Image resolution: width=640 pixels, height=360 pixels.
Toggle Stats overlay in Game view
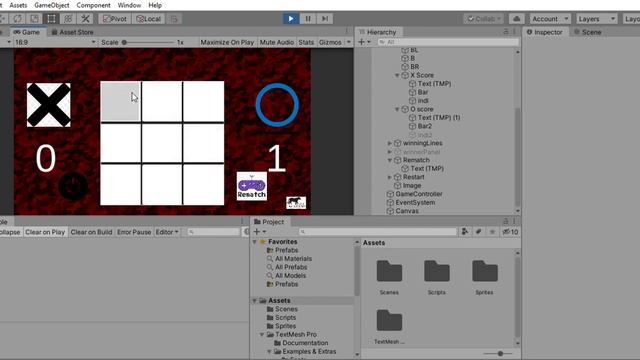(x=306, y=42)
